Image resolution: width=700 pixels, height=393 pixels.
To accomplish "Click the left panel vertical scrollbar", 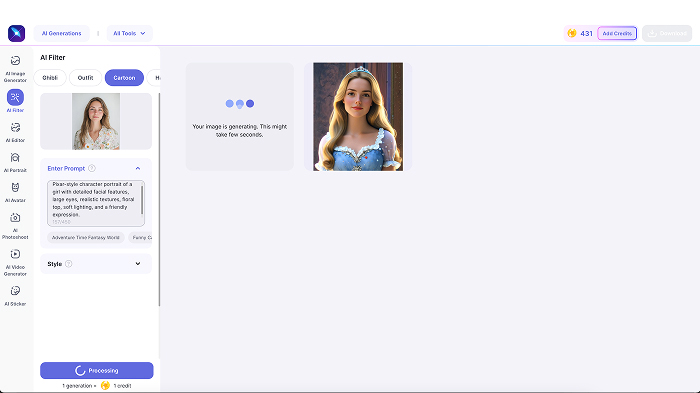I will coord(159,200).
